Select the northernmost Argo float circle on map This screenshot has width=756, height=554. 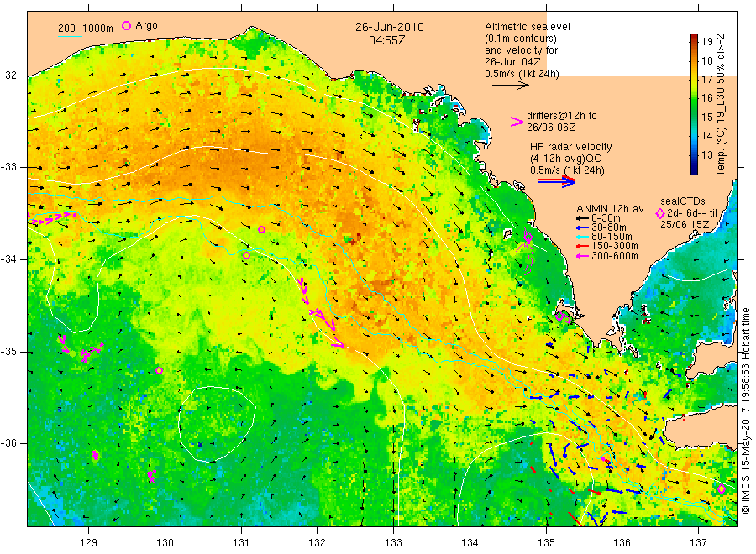pos(261,230)
